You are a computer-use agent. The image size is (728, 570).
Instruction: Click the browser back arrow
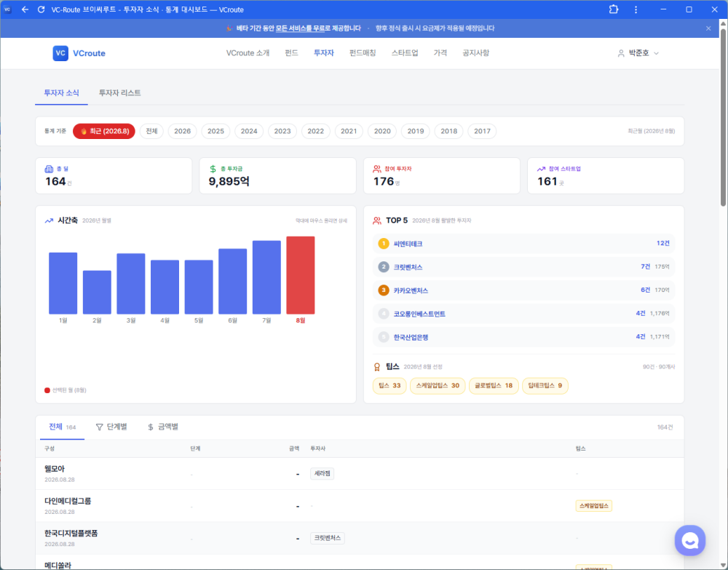(x=25, y=9)
